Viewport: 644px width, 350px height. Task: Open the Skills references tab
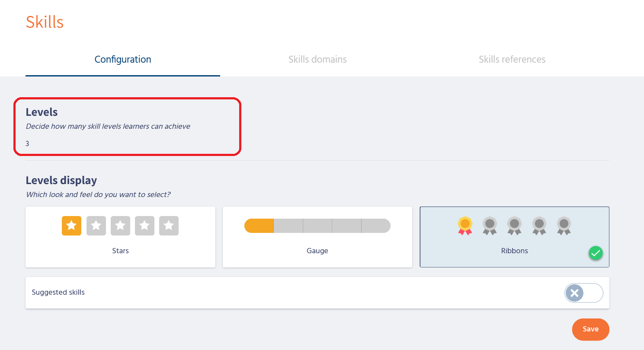pyautogui.click(x=512, y=59)
